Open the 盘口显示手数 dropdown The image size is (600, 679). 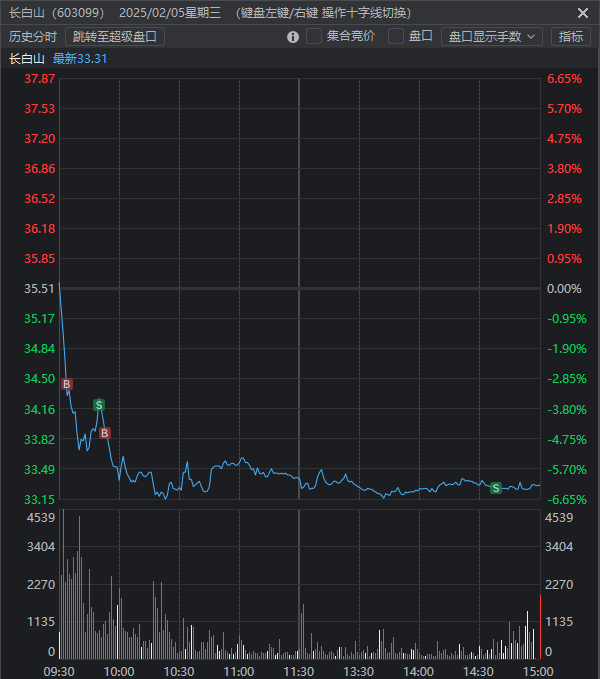click(x=491, y=37)
